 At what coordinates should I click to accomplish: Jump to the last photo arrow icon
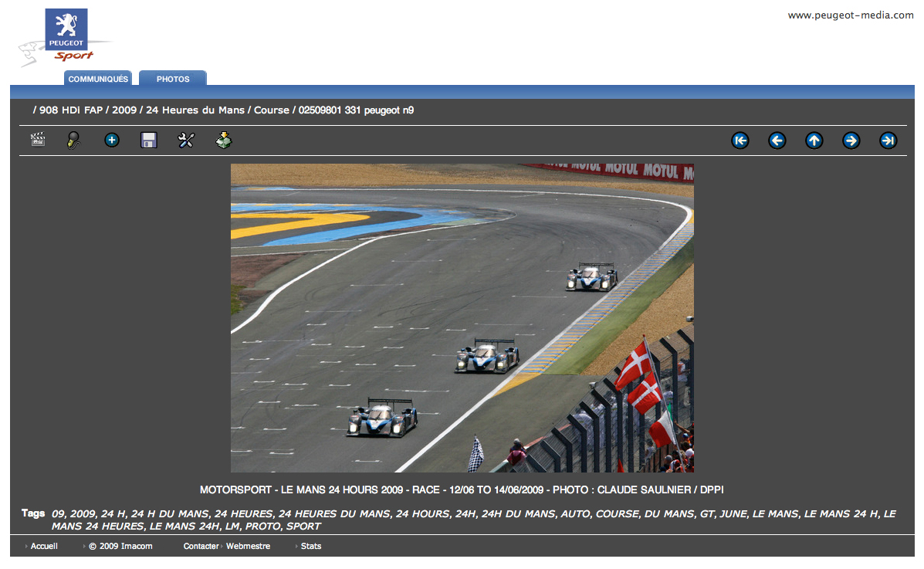click(x=888, y=141)
